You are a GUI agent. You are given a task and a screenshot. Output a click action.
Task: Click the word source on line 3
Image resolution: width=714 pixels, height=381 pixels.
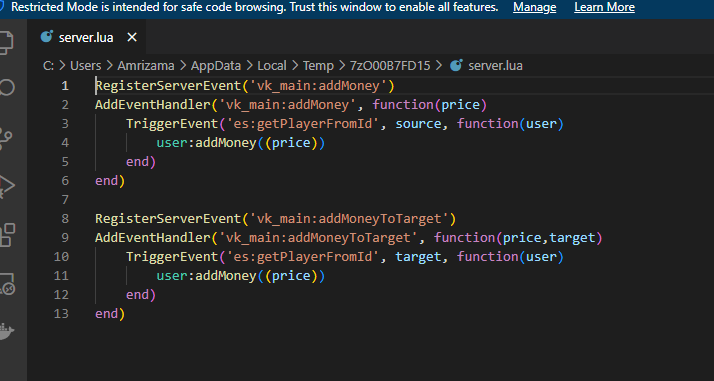click(x=418, y=124)
